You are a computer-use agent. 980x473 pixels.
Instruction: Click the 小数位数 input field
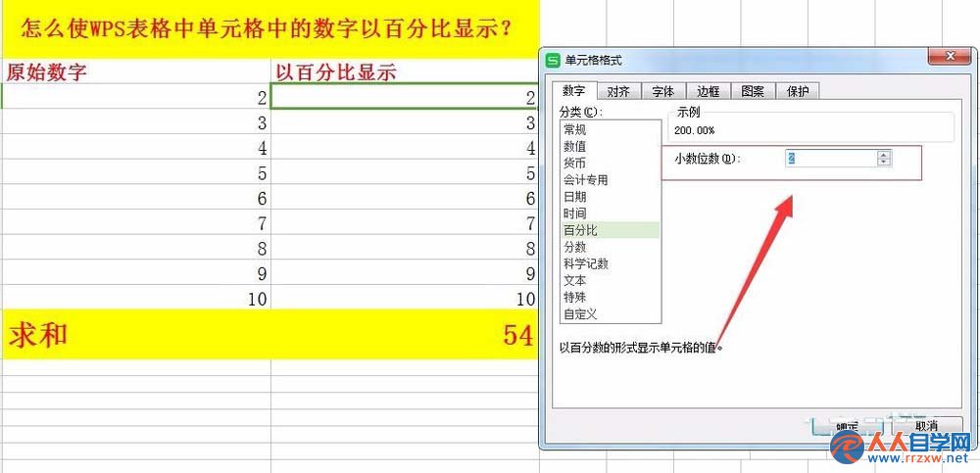coord(831,160)
